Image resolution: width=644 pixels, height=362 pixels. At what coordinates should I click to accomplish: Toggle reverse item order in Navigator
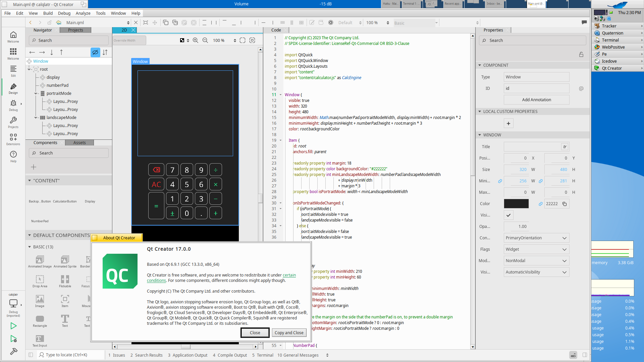(x=105, y=52)
